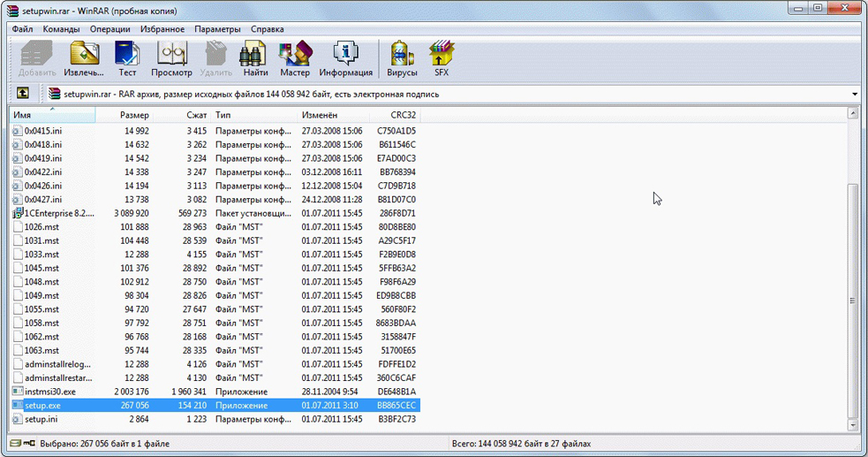This screenshot has width=868, height=457.
Task: Sort by the CRC32 column header
Action: pyautogui.click(x=396, y=115)
